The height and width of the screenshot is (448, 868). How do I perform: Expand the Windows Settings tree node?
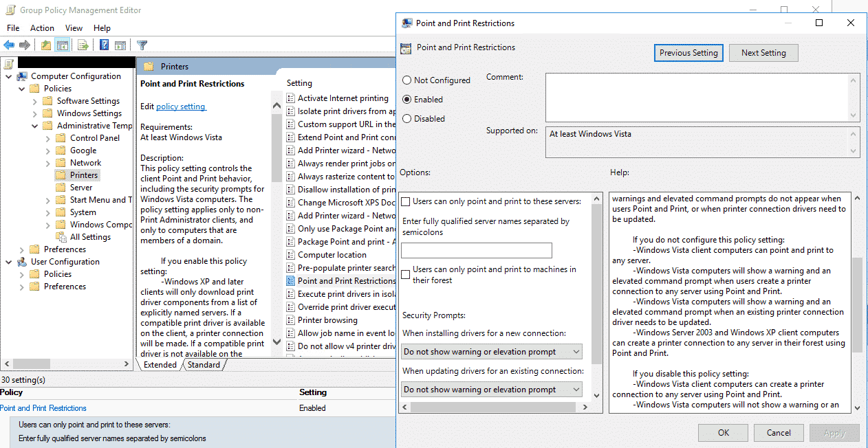pyautogui.click(x=34, y=113)
